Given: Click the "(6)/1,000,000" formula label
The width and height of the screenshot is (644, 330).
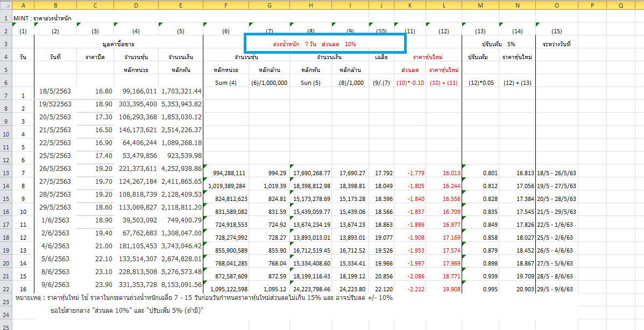Looking at the screenshot, I should point(269,83).
